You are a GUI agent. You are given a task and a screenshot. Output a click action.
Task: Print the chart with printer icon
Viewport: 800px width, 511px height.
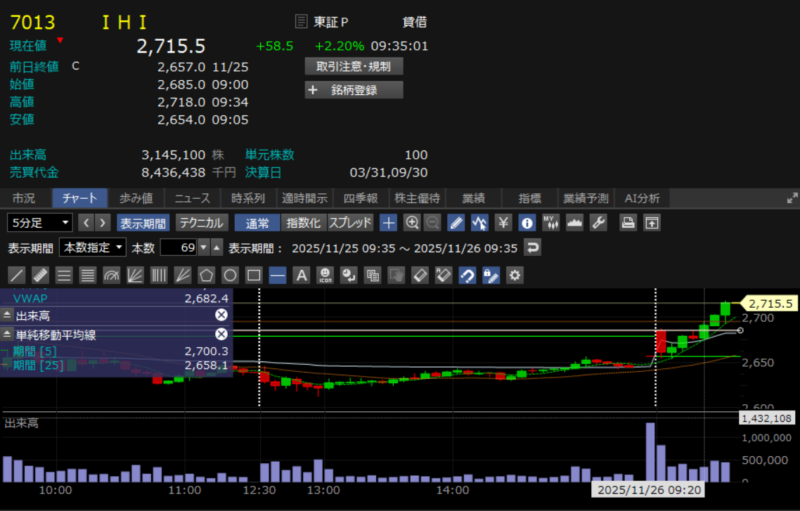point(628,222)
